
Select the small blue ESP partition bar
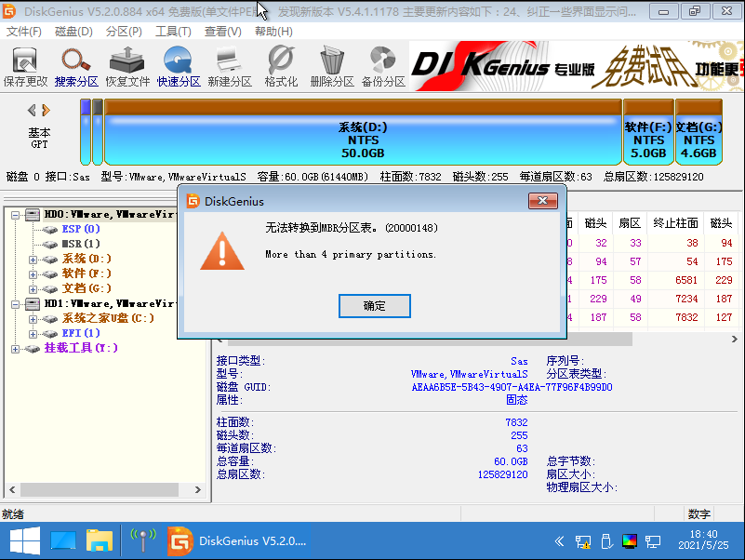pos(86,132)
